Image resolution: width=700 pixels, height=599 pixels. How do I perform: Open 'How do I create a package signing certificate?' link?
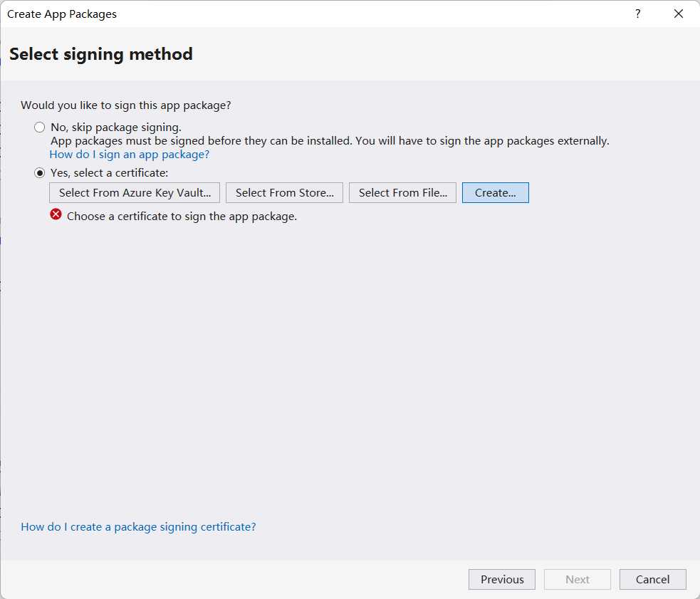[138, 526]
